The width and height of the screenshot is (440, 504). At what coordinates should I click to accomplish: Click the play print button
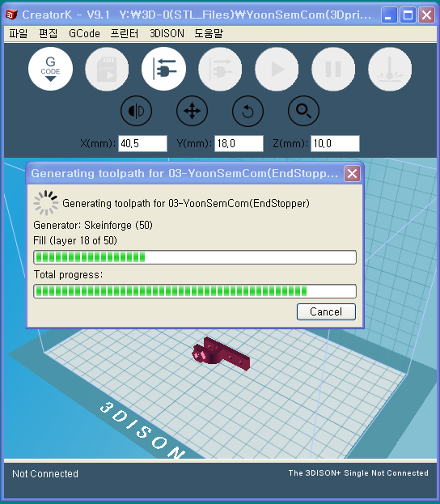277,69
